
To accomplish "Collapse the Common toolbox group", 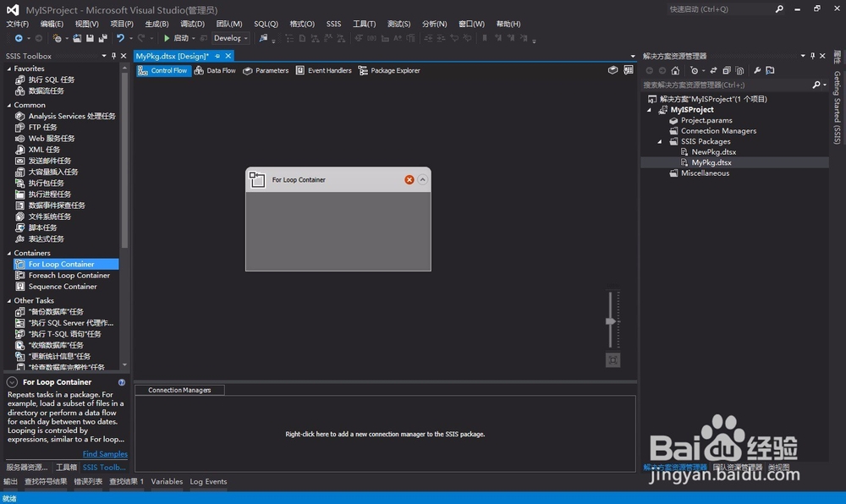I will [9, 105].
